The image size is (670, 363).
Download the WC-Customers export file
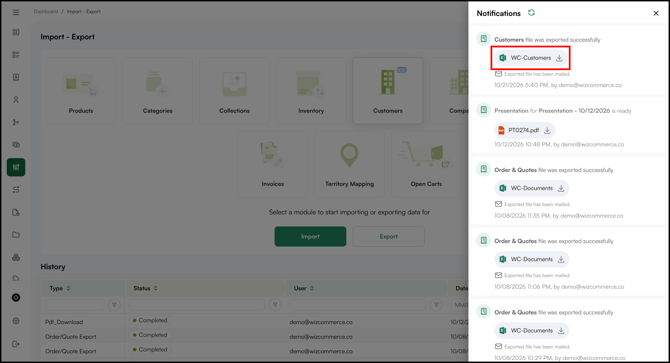559,58
